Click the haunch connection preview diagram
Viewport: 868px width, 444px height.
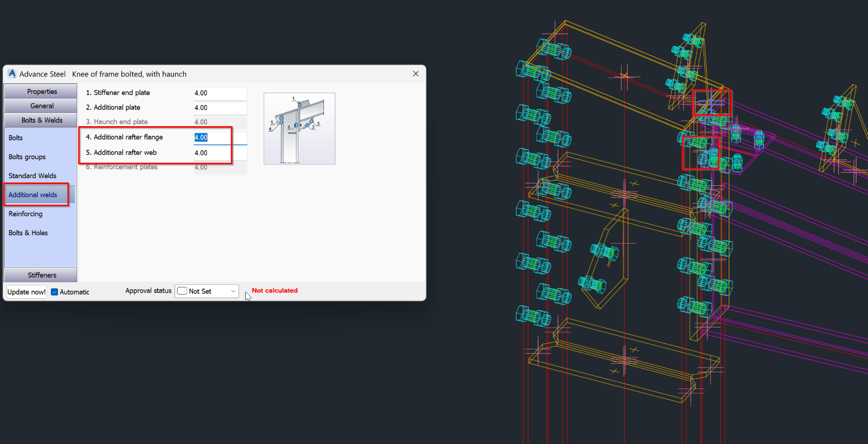299,128
